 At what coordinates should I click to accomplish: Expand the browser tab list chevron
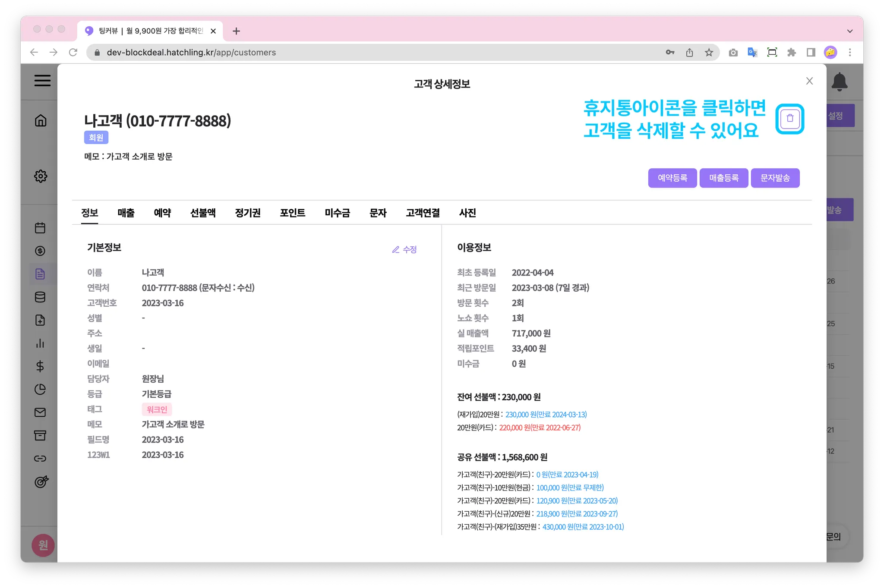pyautogui.click(x=849, y=31)
